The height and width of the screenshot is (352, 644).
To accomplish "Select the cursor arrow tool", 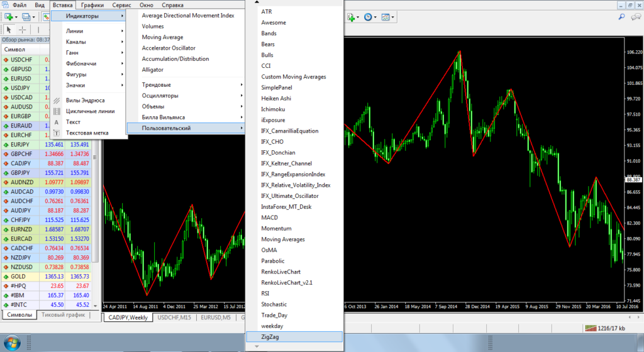I will [9, 30].
